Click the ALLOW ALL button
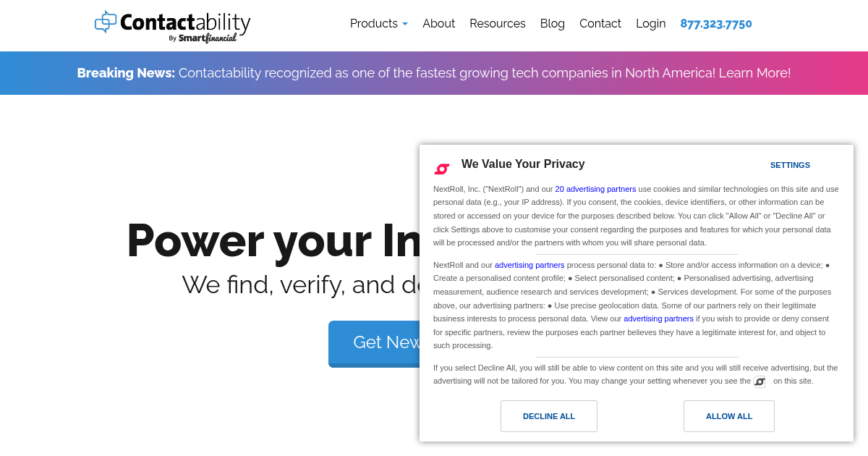 pyautogui.click(x=728, y=416)
